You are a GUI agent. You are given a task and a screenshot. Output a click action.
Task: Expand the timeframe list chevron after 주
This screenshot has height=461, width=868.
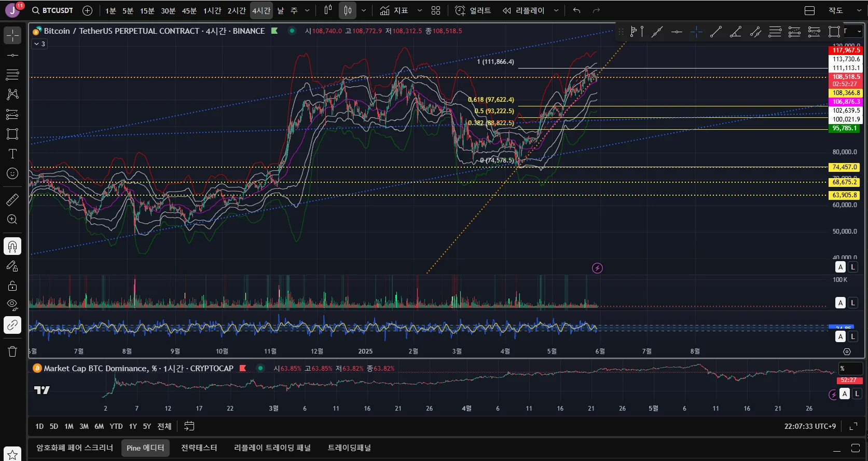(x=307, y=10)
